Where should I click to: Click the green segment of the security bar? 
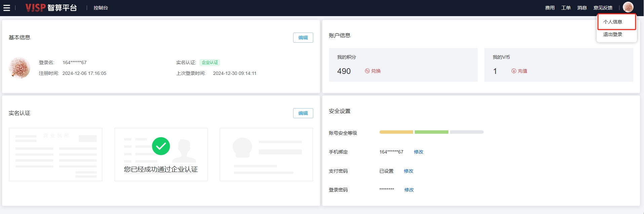(x=432, y=132)
